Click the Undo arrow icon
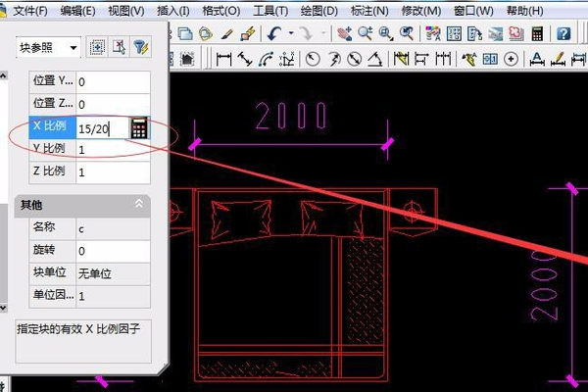The height and width of the screenshot is (392, 588). pos(274,33)
